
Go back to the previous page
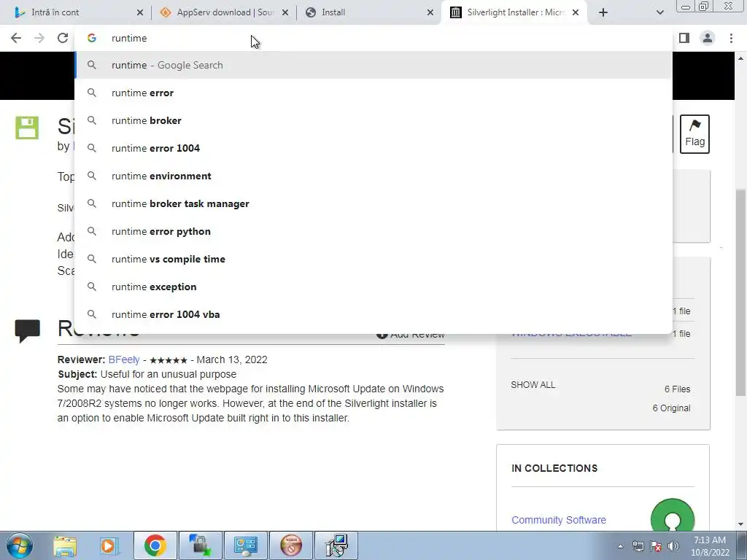tap(16, 38)
